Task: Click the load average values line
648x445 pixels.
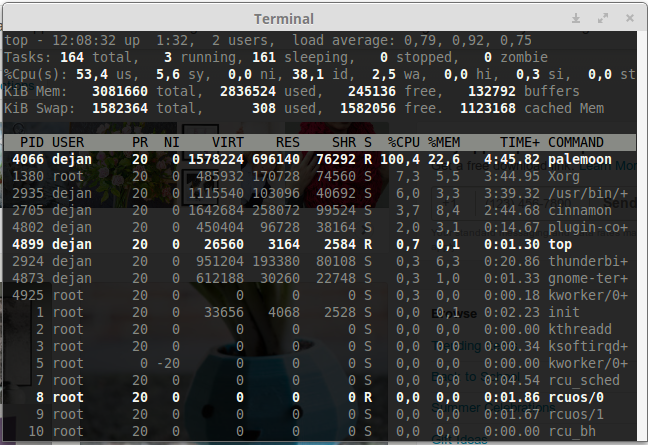Action: 412,40
